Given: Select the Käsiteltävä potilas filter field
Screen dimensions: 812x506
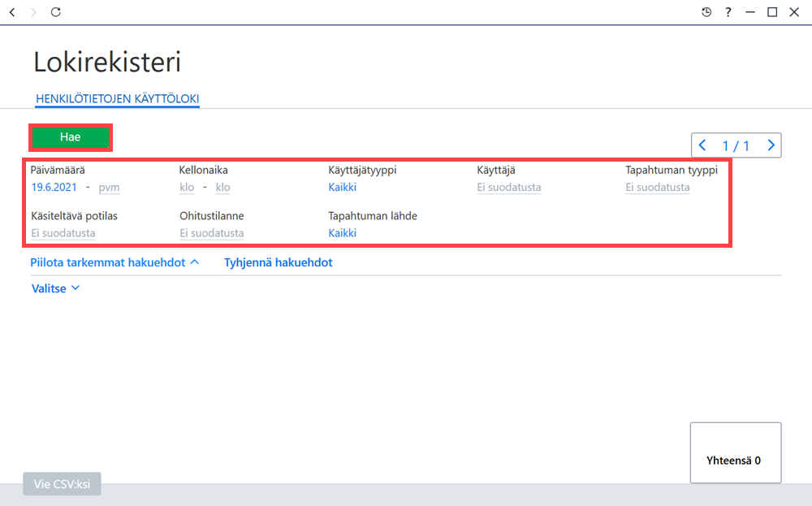Looking at the screenshot, I should (63, 233).
